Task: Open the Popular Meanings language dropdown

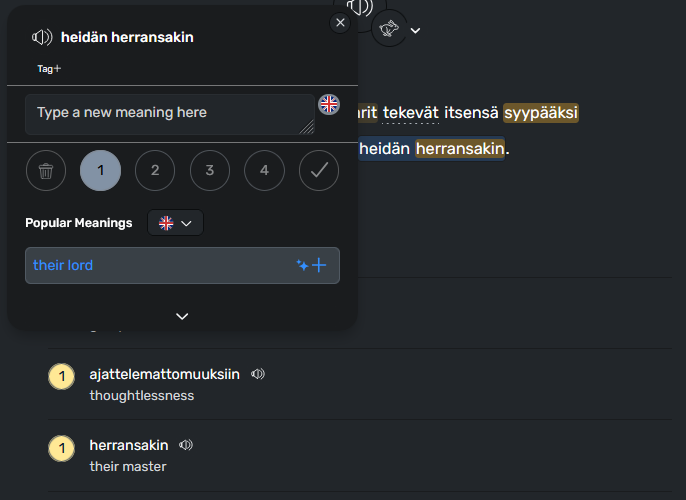Action: coord(175,223)
